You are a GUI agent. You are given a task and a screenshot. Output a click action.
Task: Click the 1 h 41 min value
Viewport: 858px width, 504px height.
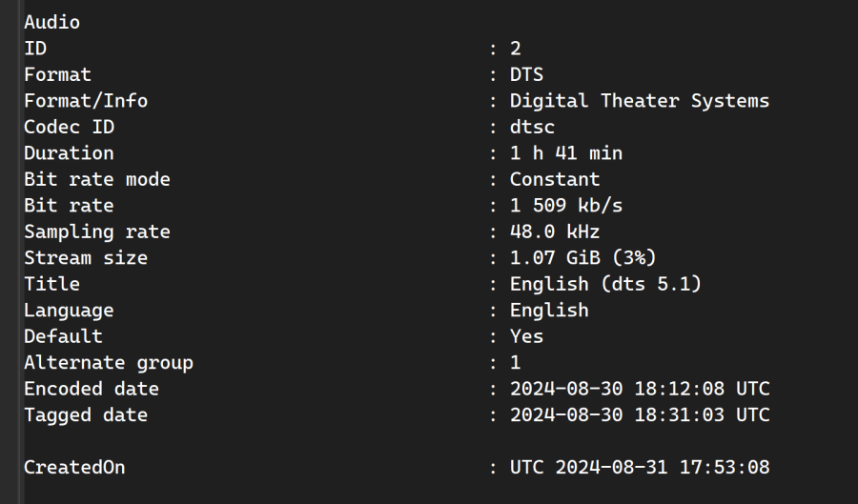click(566, 152)
